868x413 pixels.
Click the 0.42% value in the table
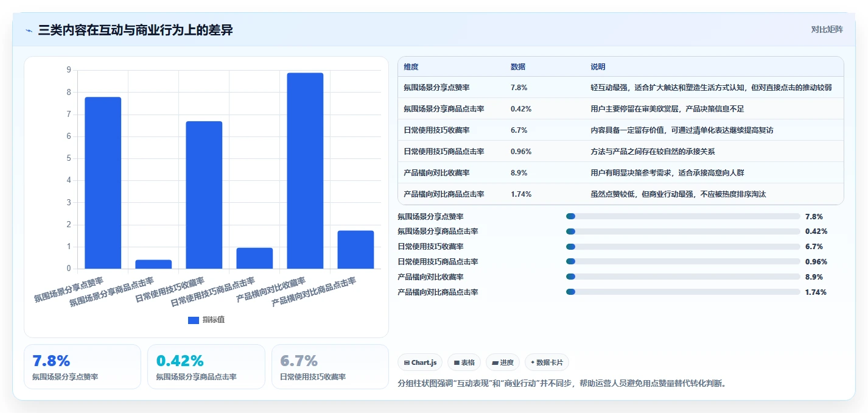(521, 109)
